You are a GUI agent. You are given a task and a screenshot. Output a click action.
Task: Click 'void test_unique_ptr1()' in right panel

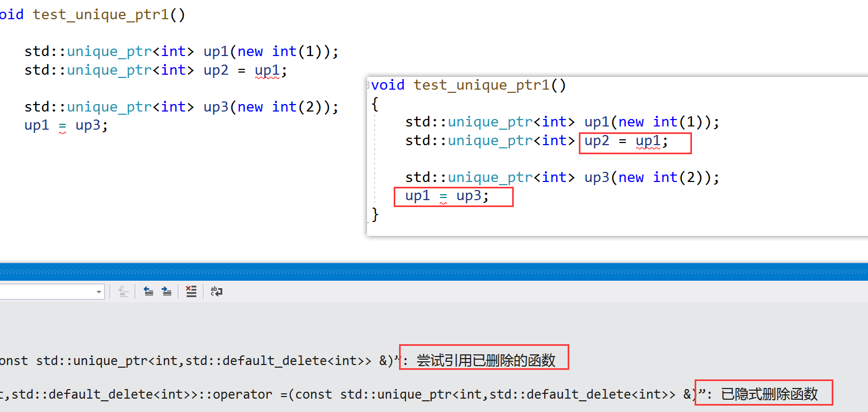tap(468, 85)
